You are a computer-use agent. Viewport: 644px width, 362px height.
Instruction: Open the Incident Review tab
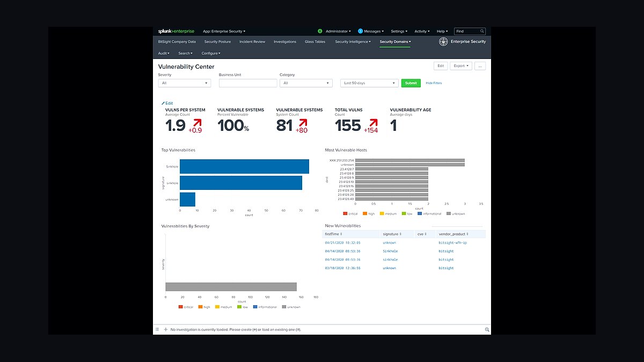[252, 41]
